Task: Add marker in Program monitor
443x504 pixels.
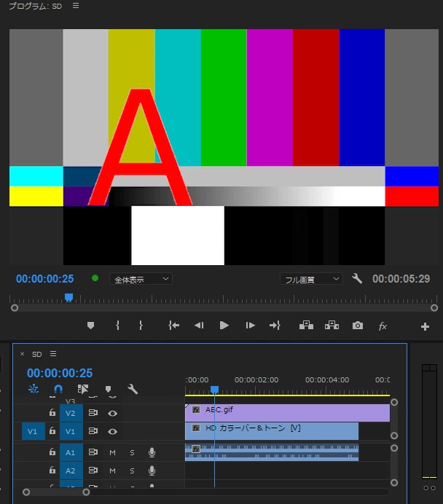Action: (90, 326)
